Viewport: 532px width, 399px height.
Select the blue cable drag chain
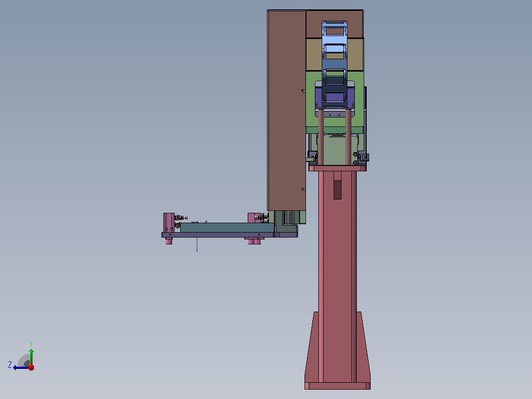335,65
